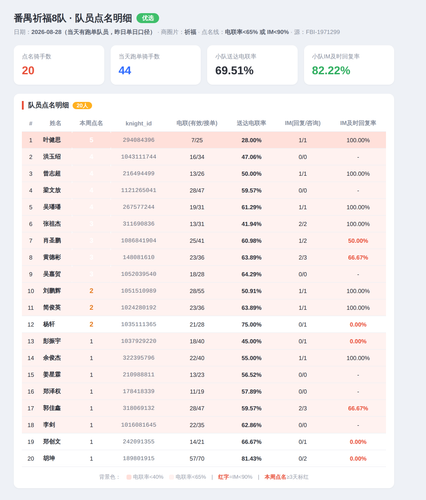The image size is (426, 500).
Task: Click the 61.29% rate cell
Action: point(251,207)
